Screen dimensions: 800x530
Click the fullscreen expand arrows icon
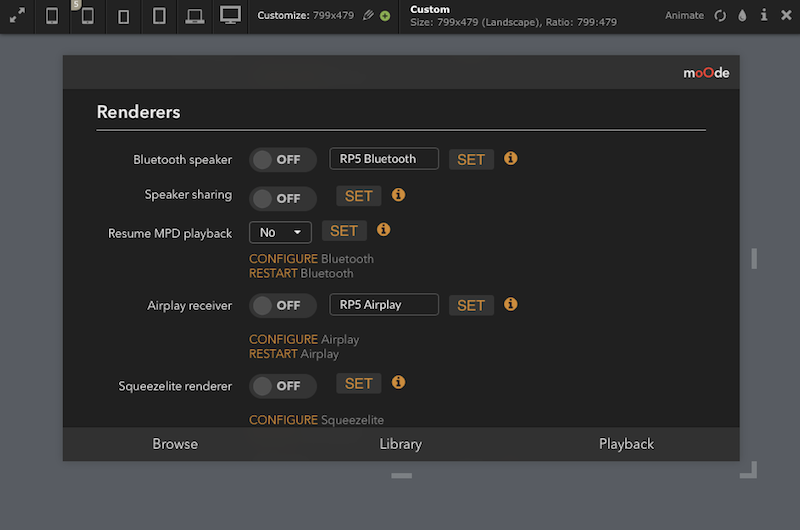(17, 15)
